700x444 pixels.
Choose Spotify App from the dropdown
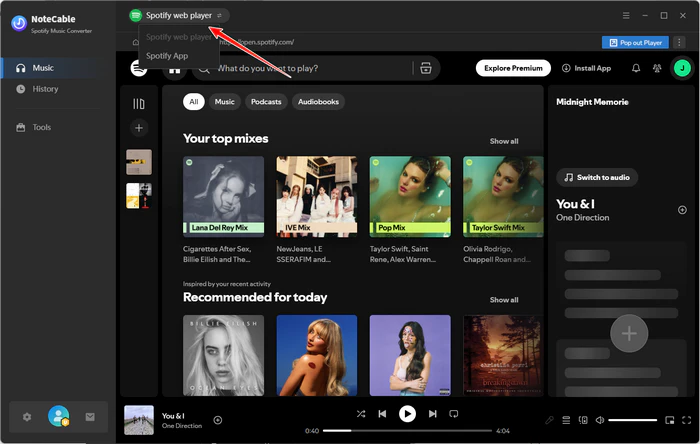click(x=167, y=56)
